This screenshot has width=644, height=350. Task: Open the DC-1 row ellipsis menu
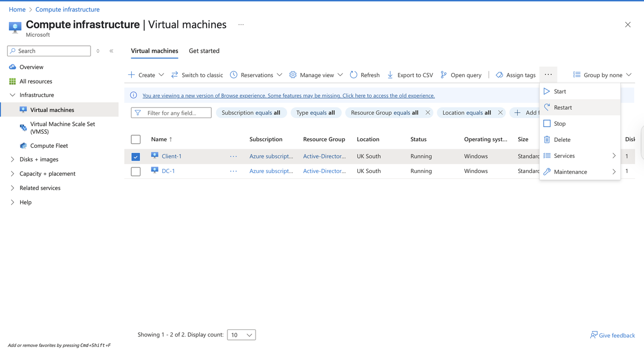point(233,171)
